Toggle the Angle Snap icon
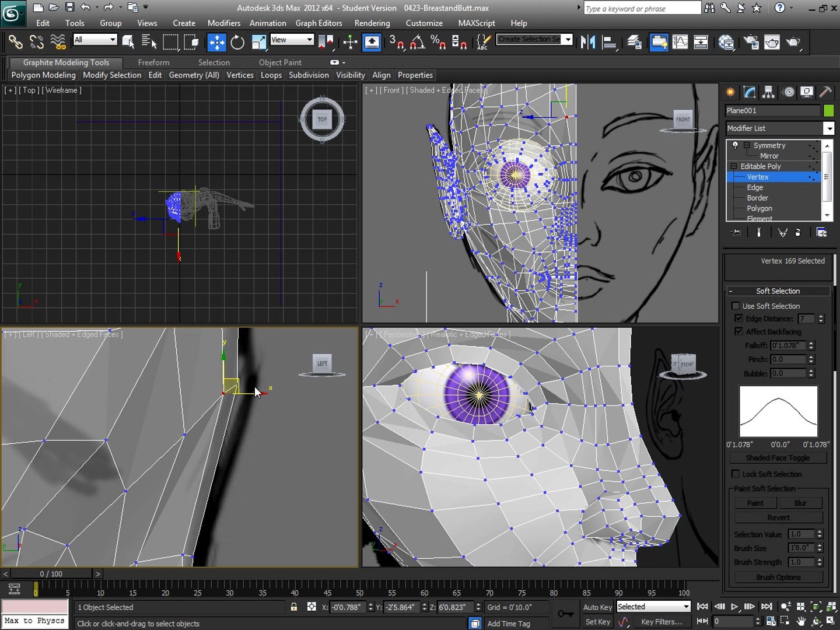 pyautogui.click(x=418, y=42)
